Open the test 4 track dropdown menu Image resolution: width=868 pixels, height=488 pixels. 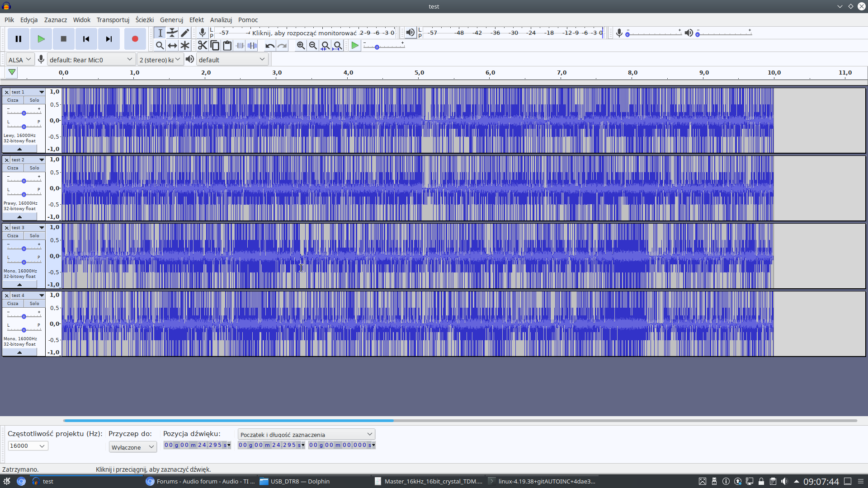42,296
